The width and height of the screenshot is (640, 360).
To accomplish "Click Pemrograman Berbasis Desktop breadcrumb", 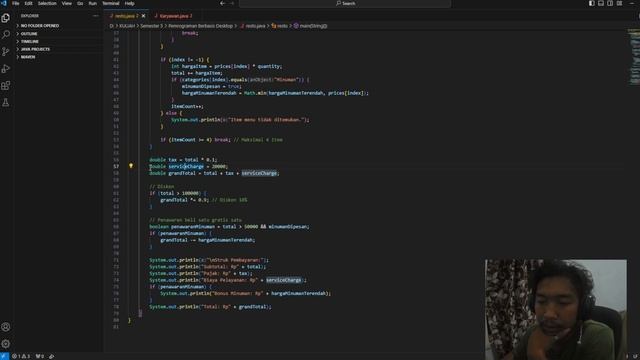I will (x=200, y=26).
